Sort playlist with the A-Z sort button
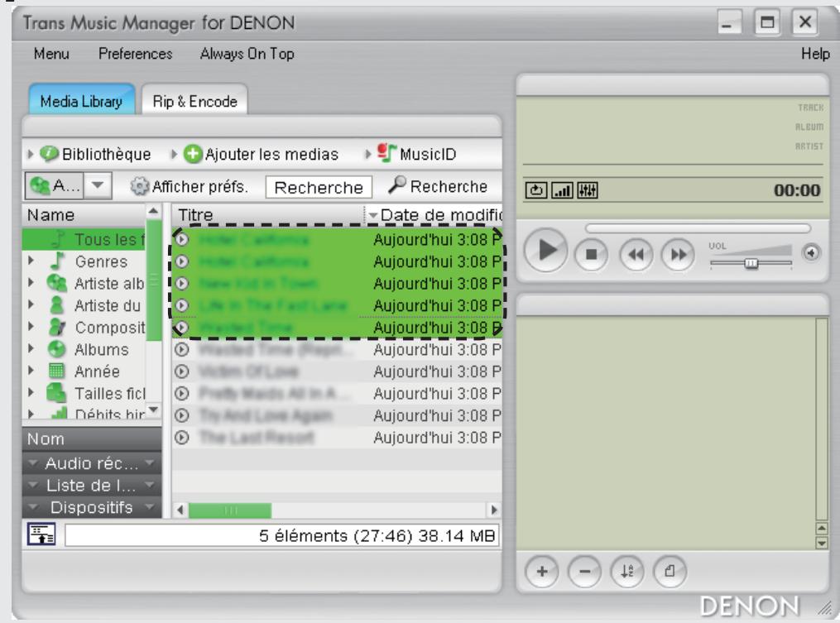Image resolution: width=840 pixels, height=623 pixels. click(626, 572)
